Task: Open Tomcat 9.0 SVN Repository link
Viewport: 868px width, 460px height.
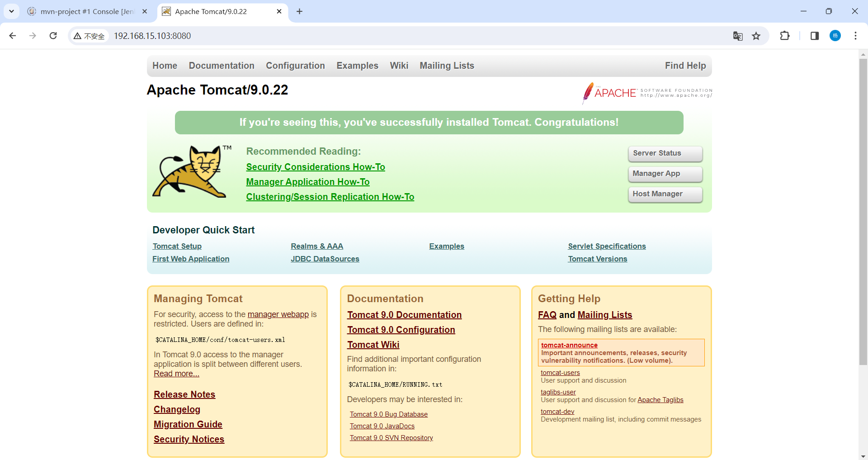Action: (392, 438)
